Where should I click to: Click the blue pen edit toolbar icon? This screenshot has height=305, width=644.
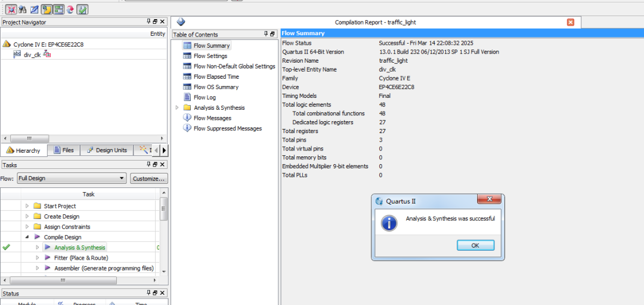(35, 9)
